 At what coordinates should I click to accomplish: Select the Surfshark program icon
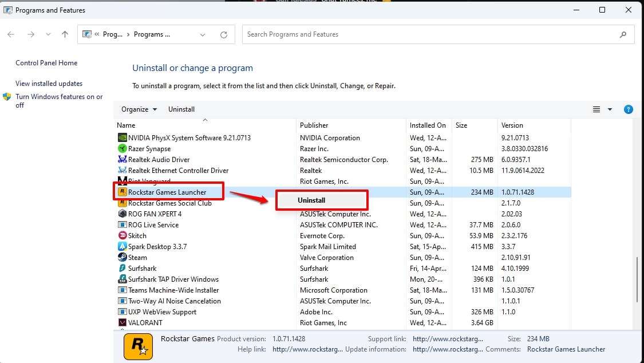click(121, 268)
